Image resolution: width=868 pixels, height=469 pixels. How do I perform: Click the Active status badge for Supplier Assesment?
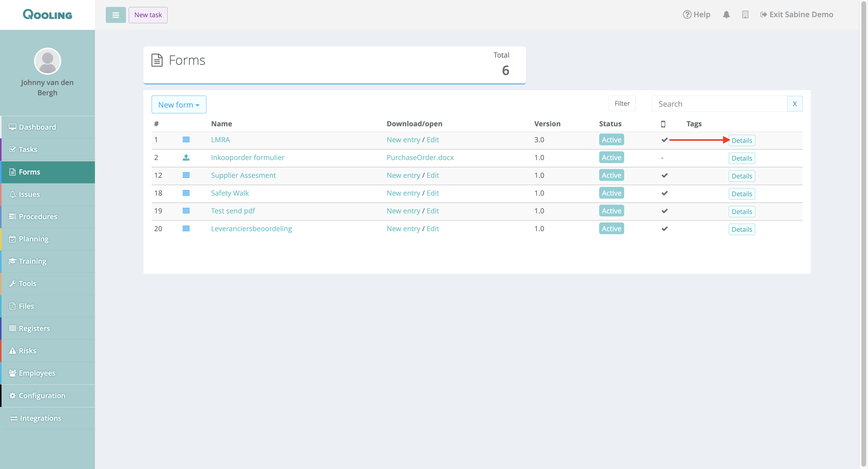coord(611,175)
